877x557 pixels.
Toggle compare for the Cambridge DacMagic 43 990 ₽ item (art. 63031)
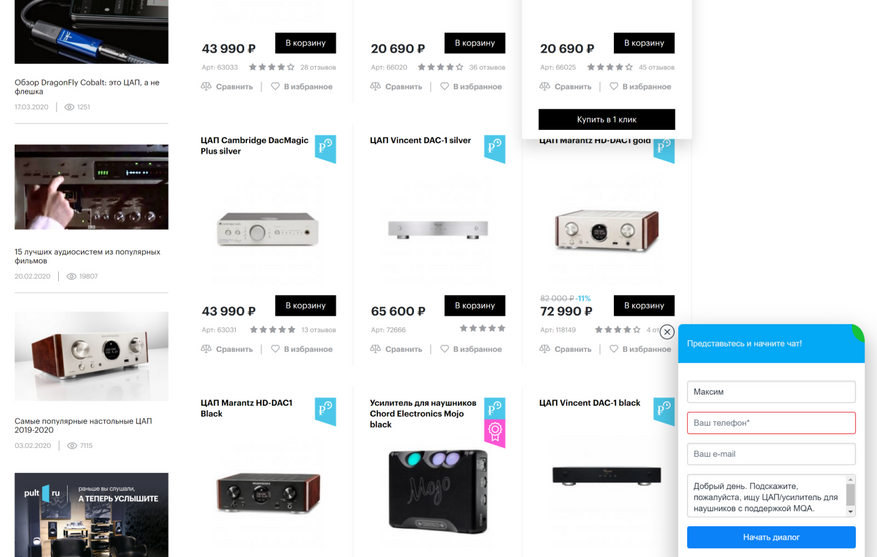point(206,349)
